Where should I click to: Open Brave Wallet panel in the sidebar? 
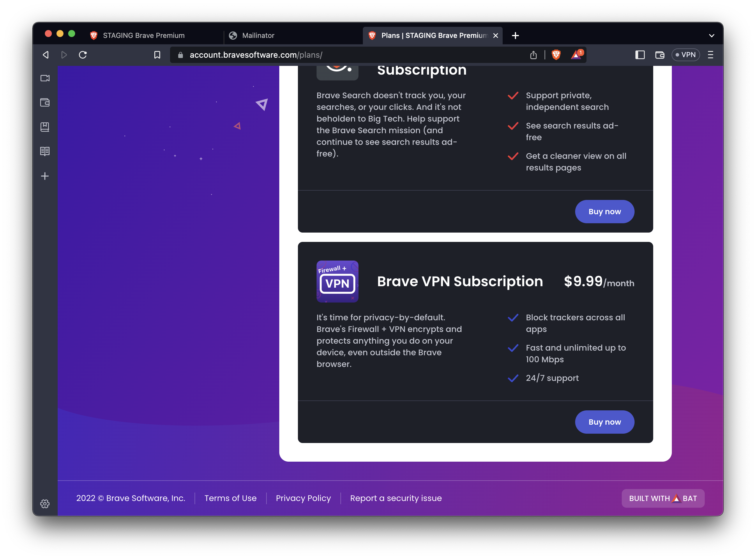[x=45, y=103]
